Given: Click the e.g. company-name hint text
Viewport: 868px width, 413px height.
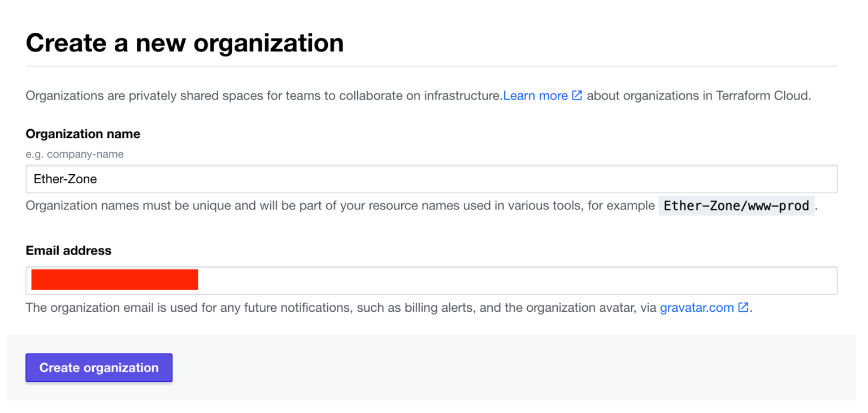Looking at the screenshot, I should coord(75,154).
